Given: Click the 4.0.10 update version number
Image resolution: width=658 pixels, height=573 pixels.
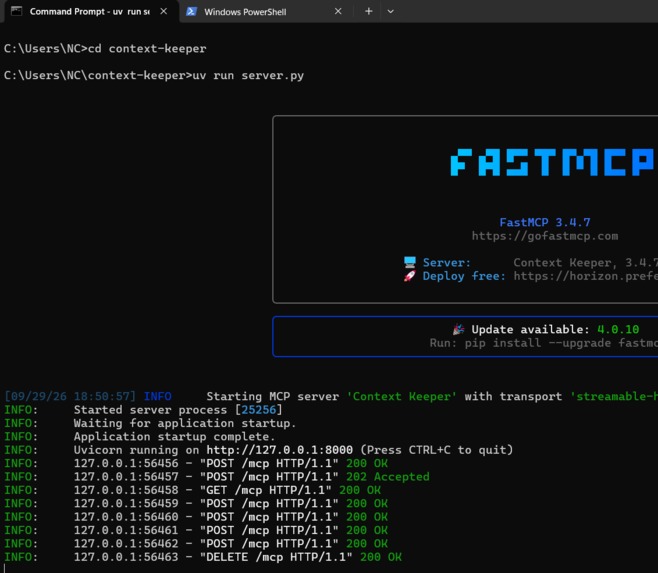Looking at the screenshot, I should coord(618,330).
